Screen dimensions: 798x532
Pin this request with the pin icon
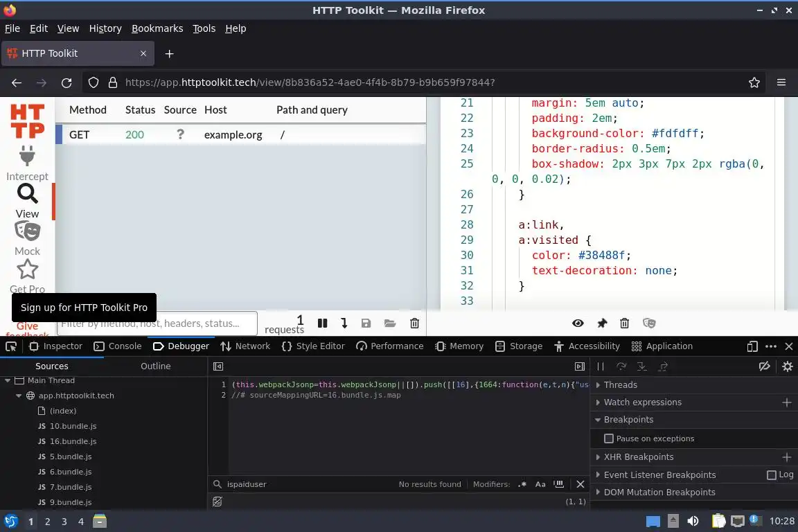click(x=602, y=323)
